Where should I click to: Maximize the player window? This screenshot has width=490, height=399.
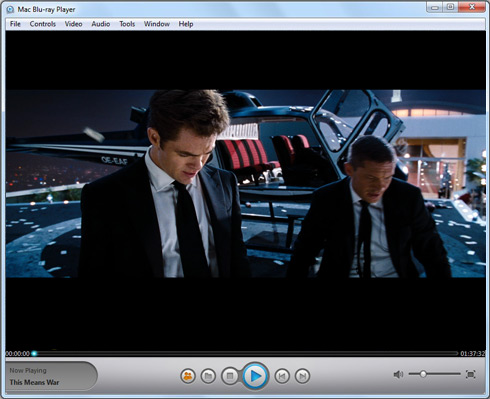point(450,7)
